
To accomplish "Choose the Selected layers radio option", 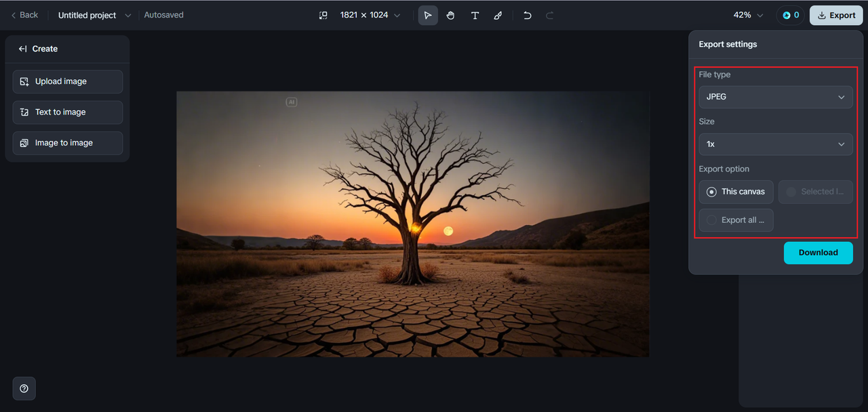I will 815,192.
